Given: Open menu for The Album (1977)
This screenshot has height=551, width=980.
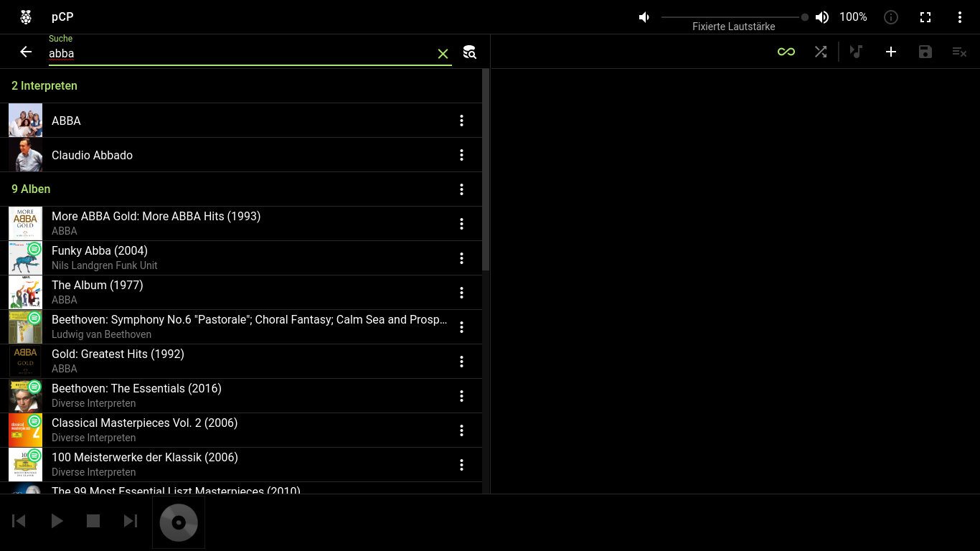Looking at the screenshot, I should pyautogui.click(x=461, y=293).
